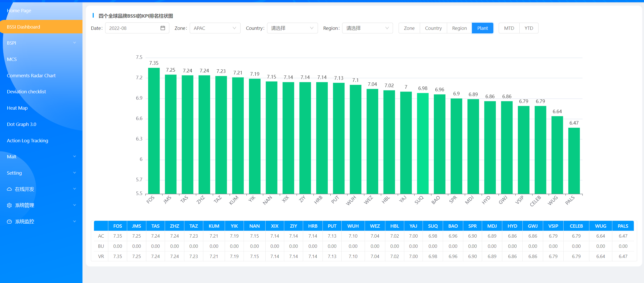Viewport: 644px width, 283px height.
Task: Click the gear icon beside 系统管理
Action: (x=9, y=205)
